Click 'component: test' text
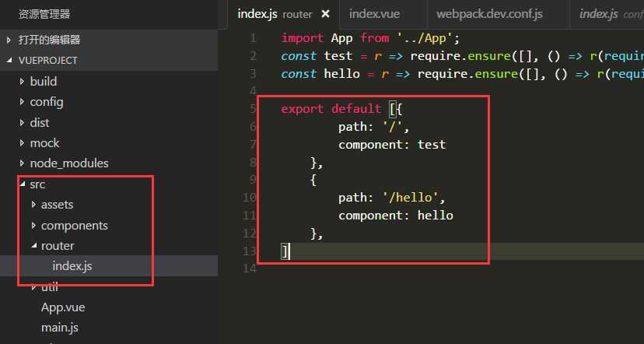The width and height of the screenshot is (644, 344). (392, 145)
